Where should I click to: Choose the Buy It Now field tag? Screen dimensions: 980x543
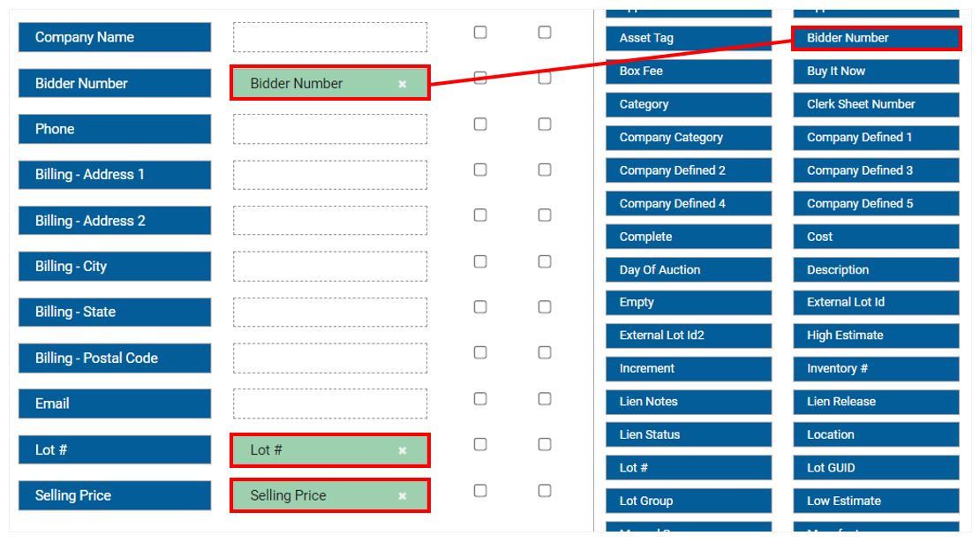tap(876, 72)
